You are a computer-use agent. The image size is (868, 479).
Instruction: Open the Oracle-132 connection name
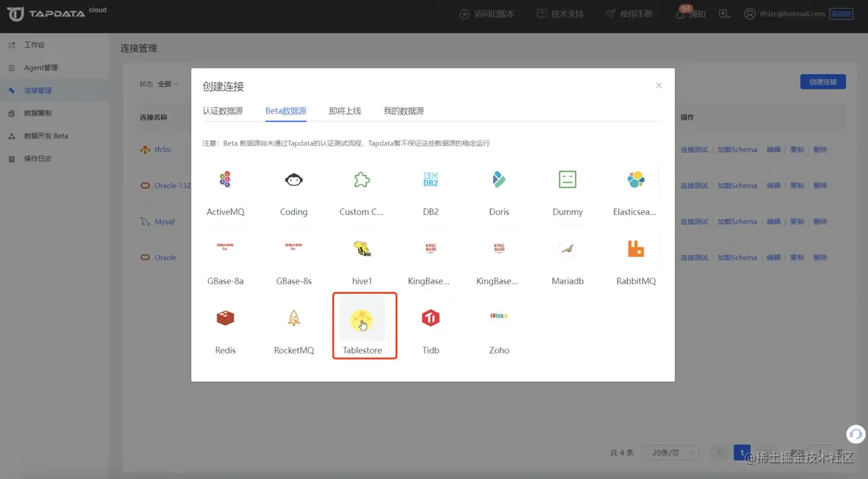click(x=173, y=185)
